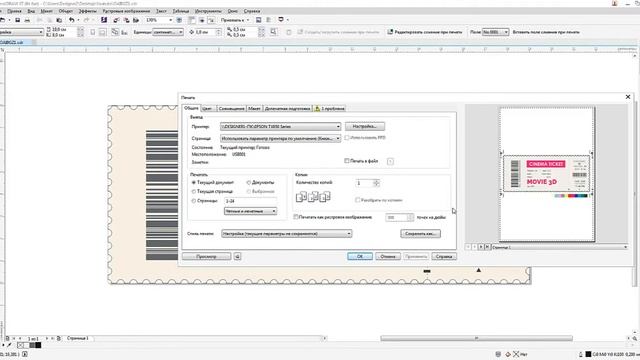Open the Привязать к dropdown
Screen dimensions: 640x360
(235, 20)
